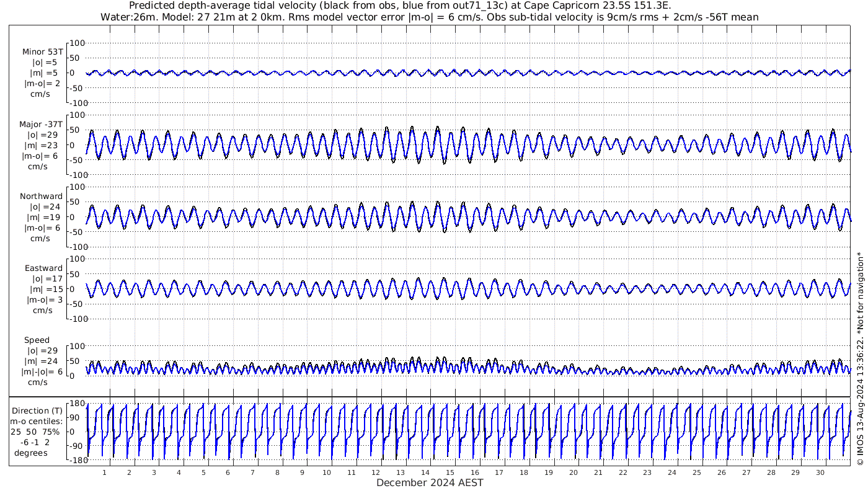Click the '25 50 75%' centile header
868x496 pixels.
point(35,432)
